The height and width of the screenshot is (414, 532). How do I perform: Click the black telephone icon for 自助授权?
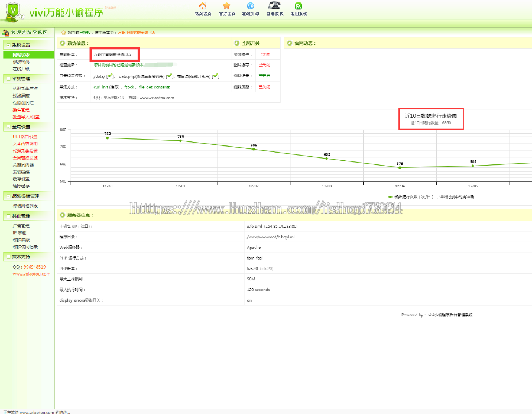pyautogui.click(x=274, y=5)
